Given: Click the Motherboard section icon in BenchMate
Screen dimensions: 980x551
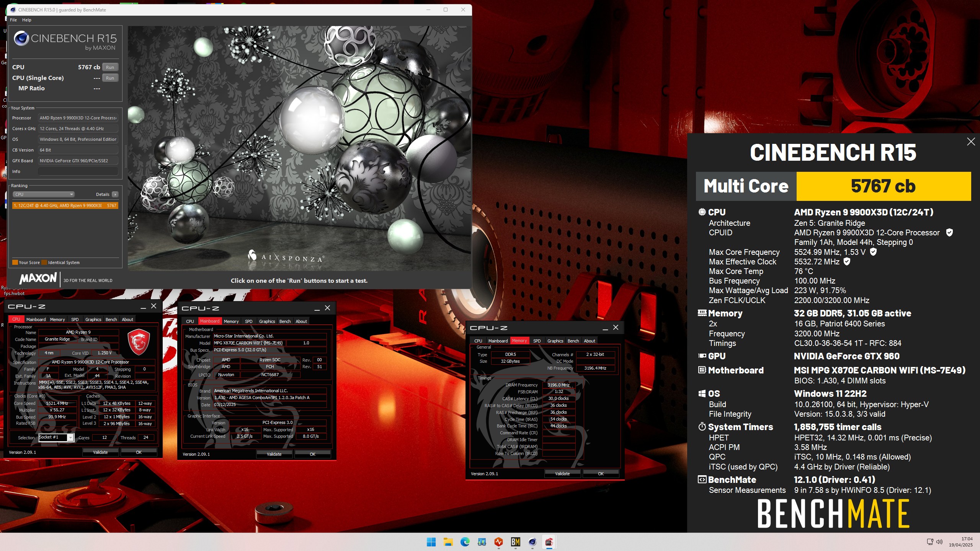Looking at the screenshot, I should point(702,370).
